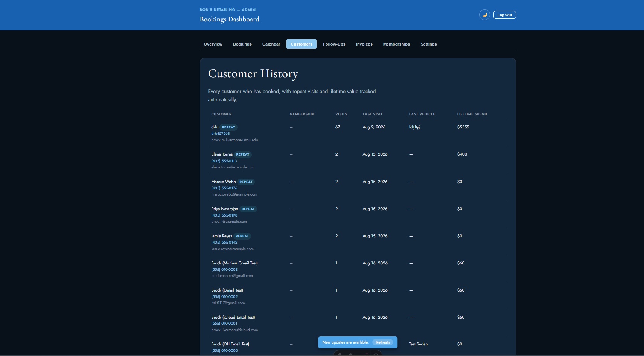The image size is (644, 356).
Task: Click the CUSTOMER column header
Action: (221, 114)
